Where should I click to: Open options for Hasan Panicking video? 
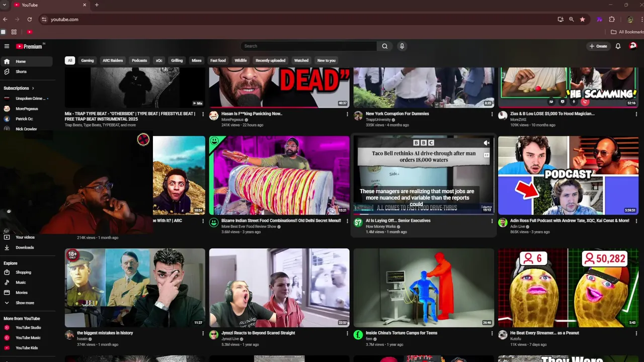click(x=347, y=114)
